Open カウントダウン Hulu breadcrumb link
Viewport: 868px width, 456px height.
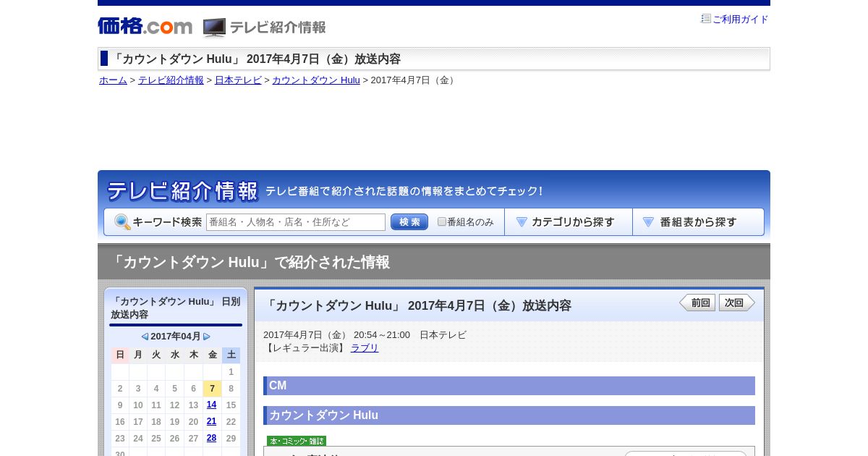[316, 80]
